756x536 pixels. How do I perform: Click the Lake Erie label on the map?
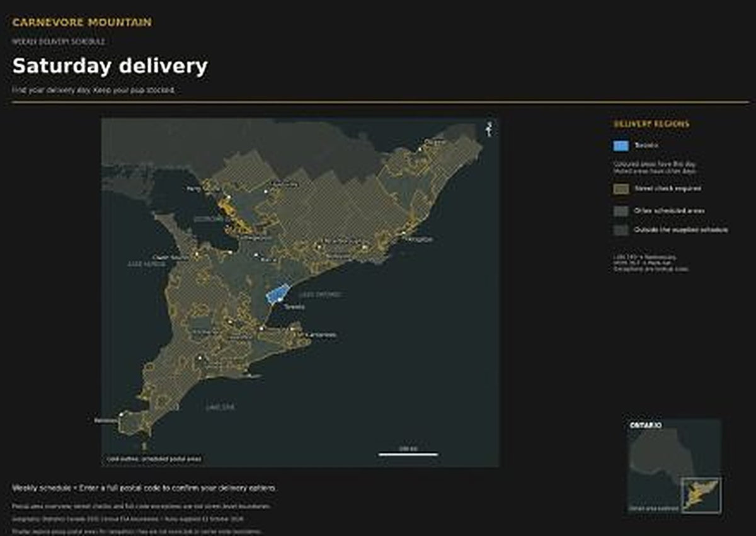219,407
